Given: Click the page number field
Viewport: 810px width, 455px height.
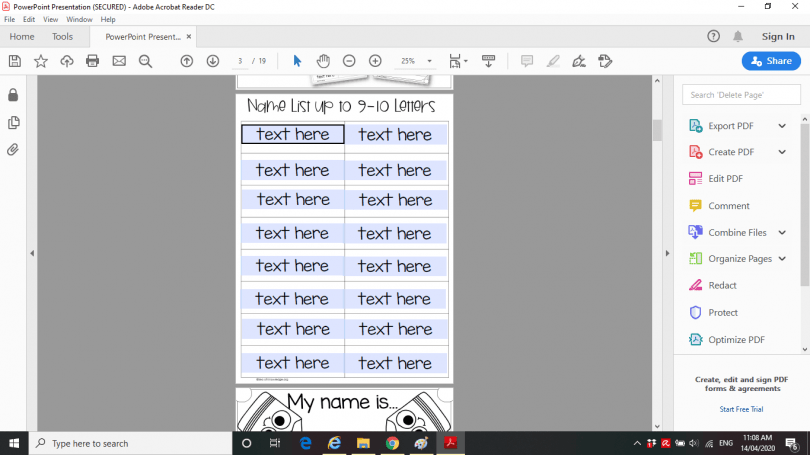Looking at the screenshot, I should (x=240, y=61).
